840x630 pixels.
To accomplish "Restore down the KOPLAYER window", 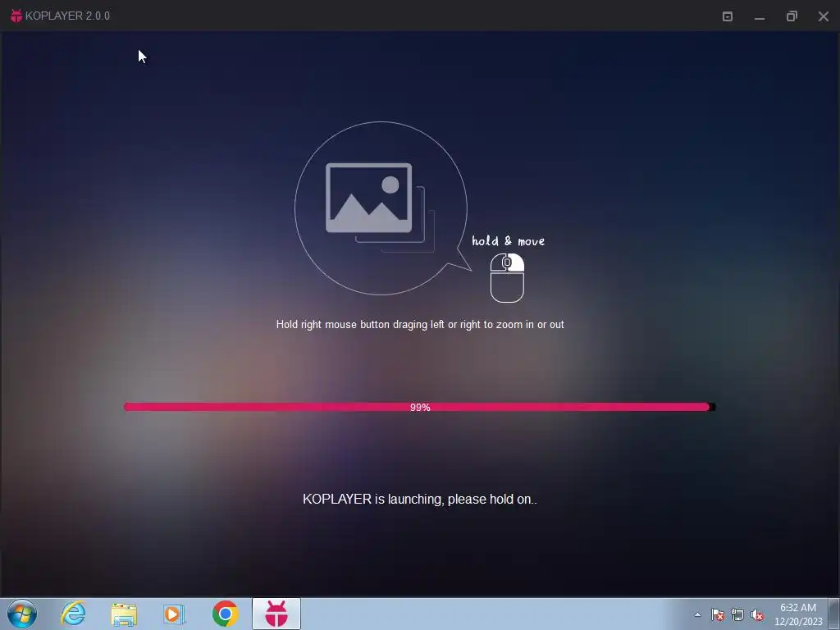I will [x=792, y=16].
